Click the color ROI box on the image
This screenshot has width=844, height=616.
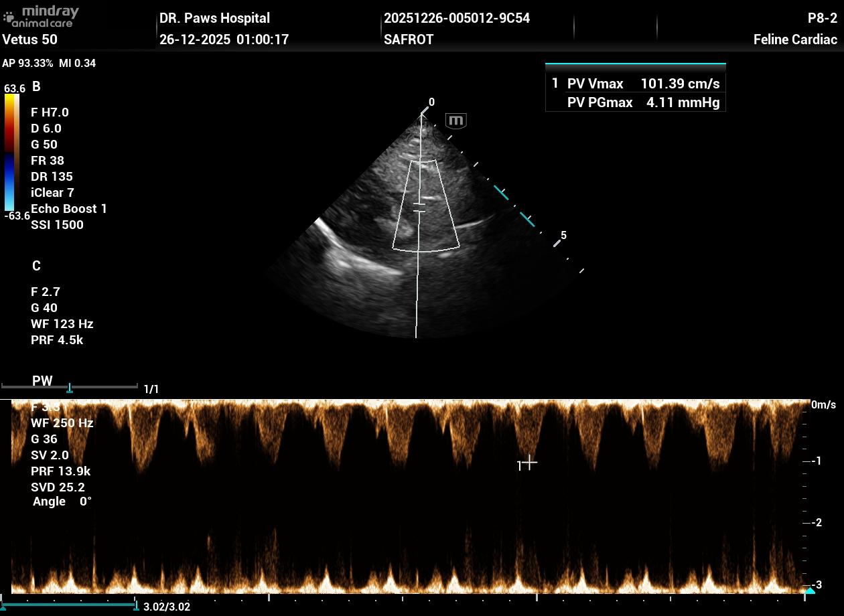point(426,205)
